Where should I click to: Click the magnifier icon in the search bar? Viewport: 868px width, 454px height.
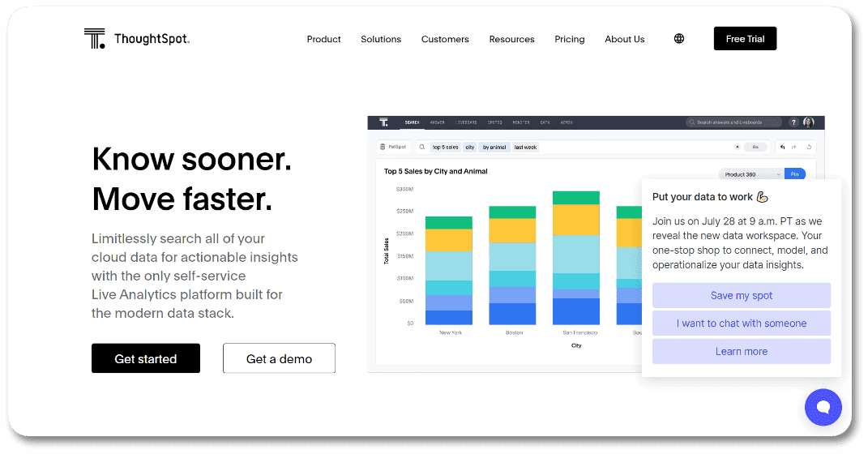[421, 148]
